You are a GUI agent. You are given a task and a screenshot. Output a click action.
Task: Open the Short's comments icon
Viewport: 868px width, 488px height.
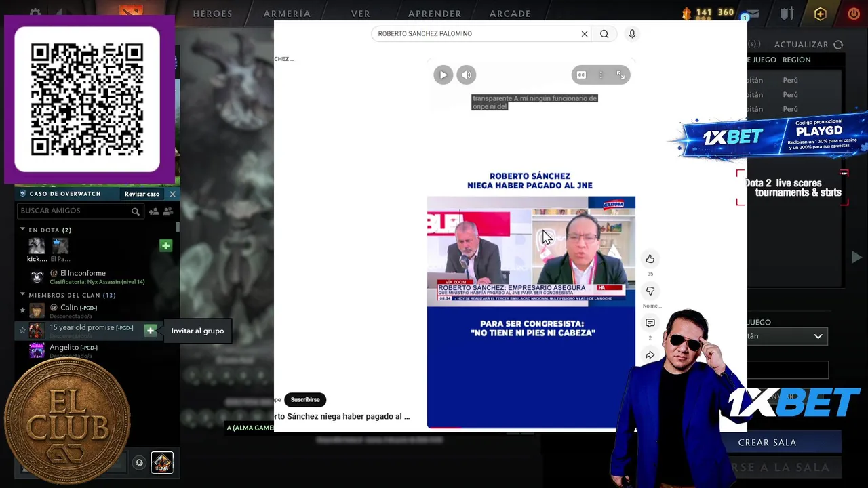(x=650, y=323)
